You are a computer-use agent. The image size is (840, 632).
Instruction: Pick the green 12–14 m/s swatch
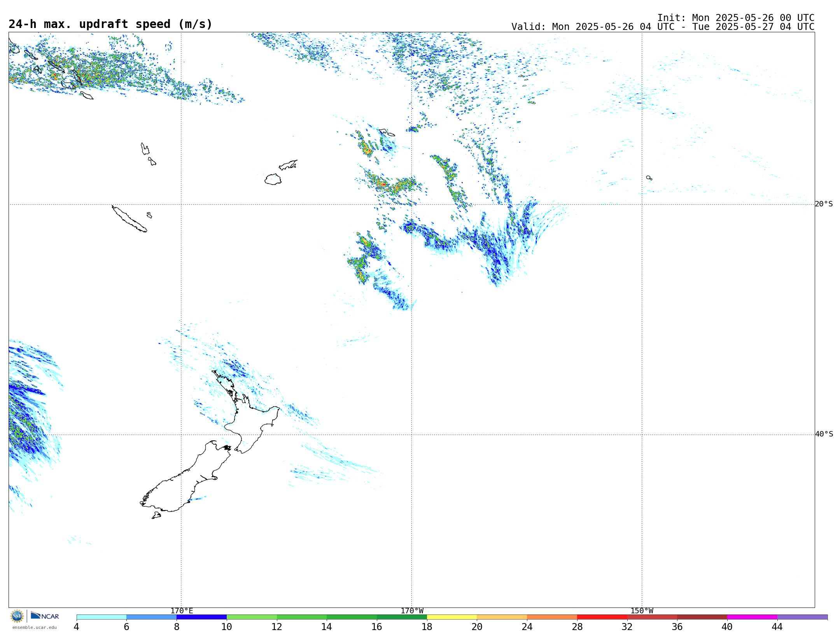302,617
